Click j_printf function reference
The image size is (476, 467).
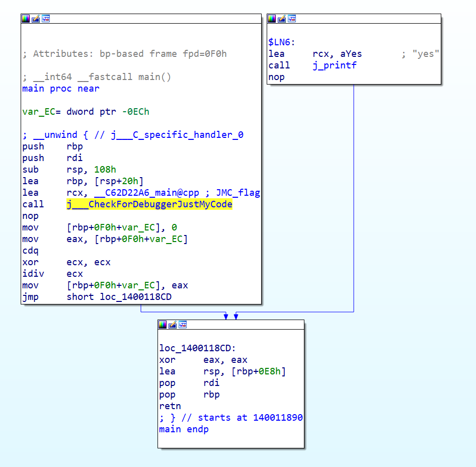[x=335, y=65]
